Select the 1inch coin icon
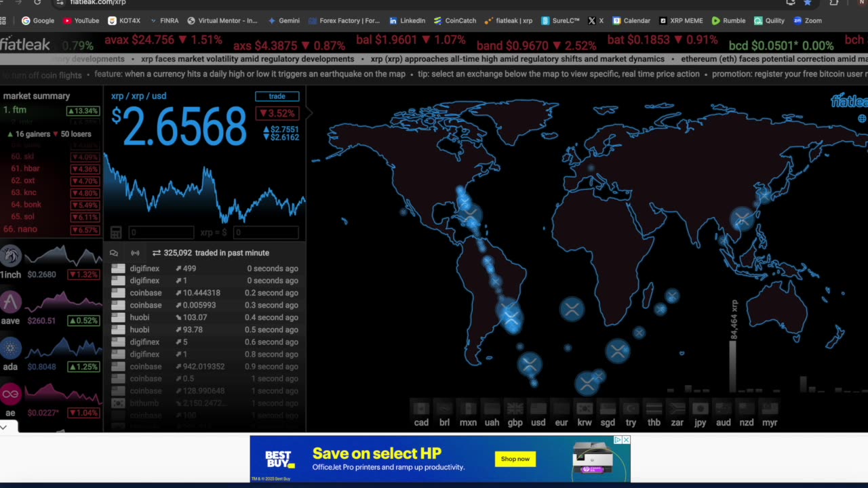The height and width of the screenshot is (488, 868). 10,256
